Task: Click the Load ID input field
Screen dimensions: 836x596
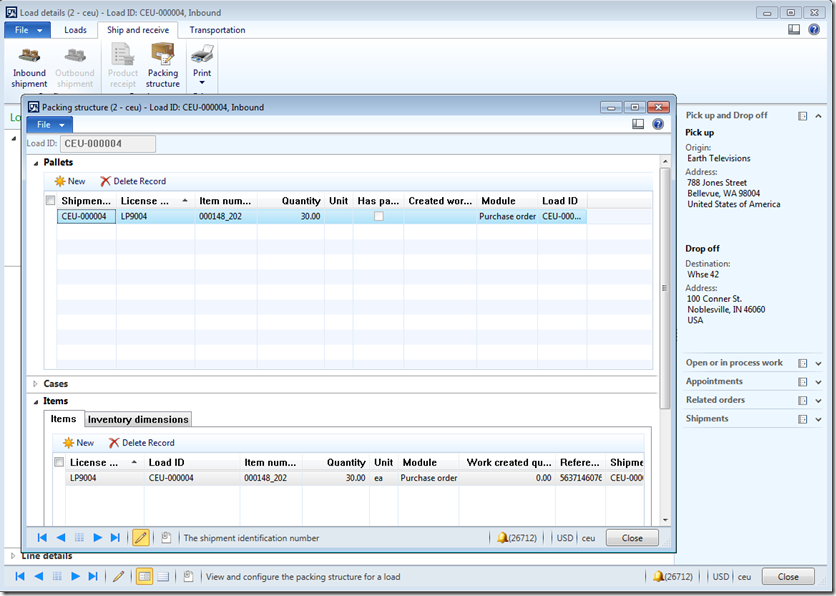Action: point(107,144)
